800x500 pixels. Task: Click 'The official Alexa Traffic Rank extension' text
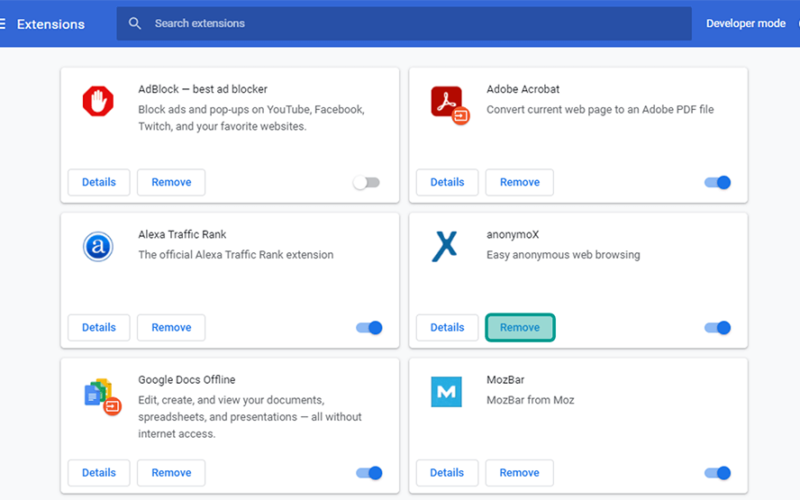point(236,255)
